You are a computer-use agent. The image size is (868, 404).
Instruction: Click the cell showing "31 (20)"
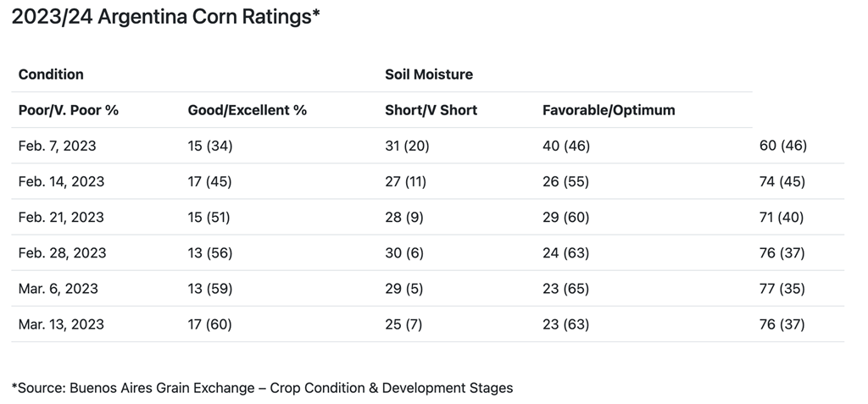click(x=407, y=146)
